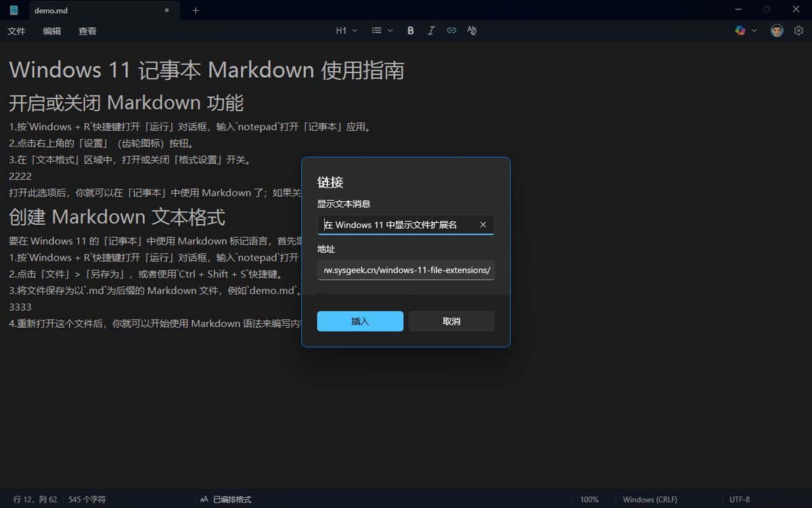
Task: Open the Copilot menu icon
Action: [x=740, y=30]
